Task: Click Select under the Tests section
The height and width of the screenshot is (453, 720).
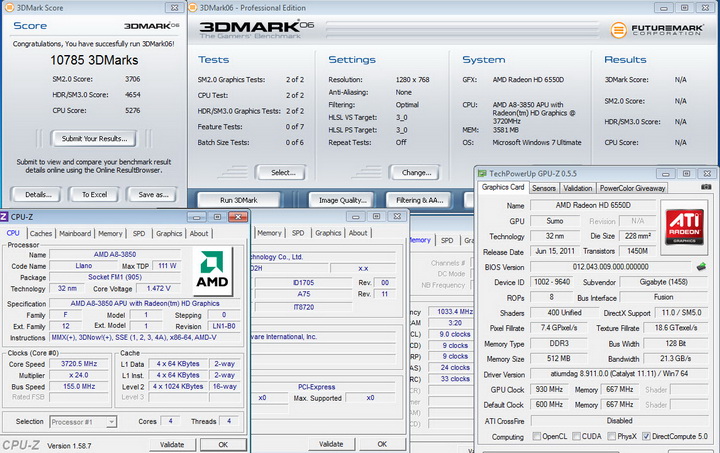Action: [283, 172]
